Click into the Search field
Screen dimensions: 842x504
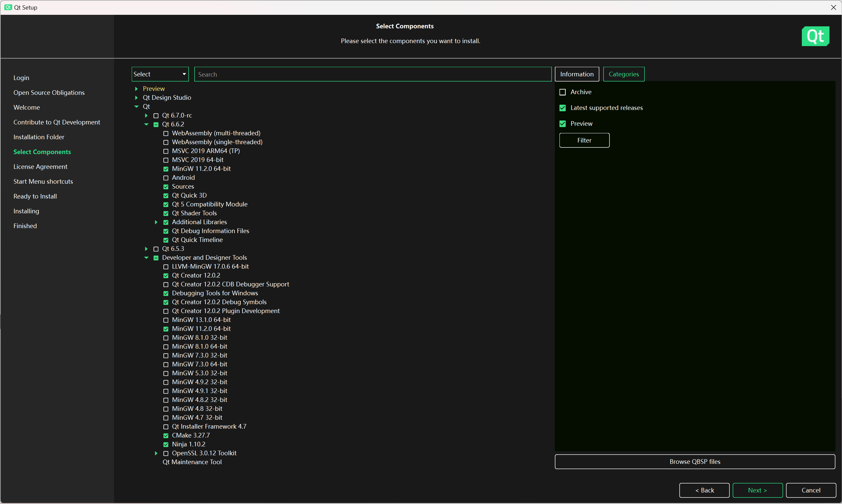coord(373,74)
